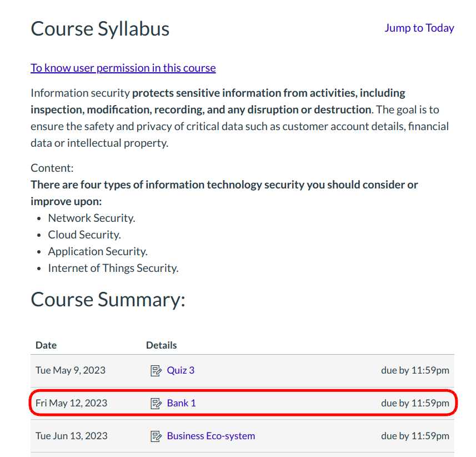Click the icon beside Business Eco-system
The width and height of the screenshot is (476, 457).
(x=156, y=436)
